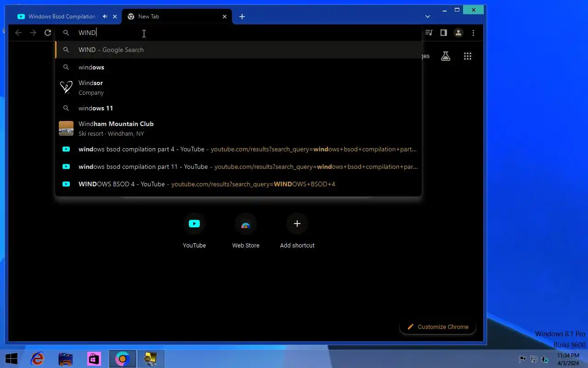Open the volume speaker tray icon
The image size is (588, 368).
point(545,359)
